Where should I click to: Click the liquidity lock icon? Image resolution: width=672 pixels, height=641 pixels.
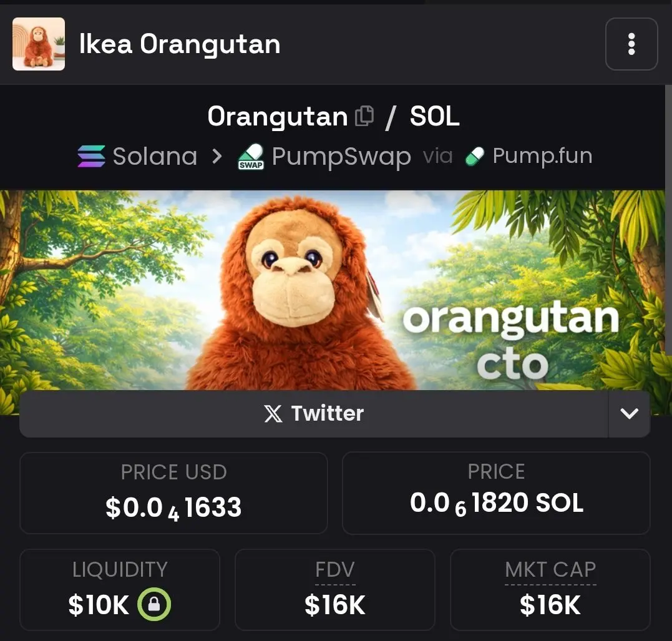click(154, 604)
